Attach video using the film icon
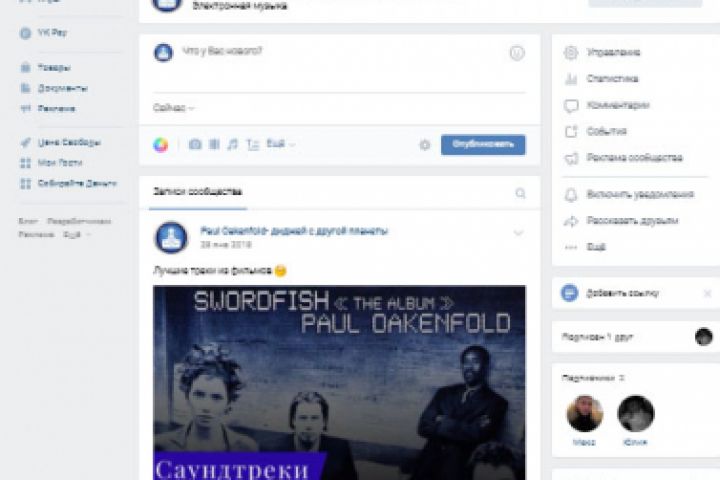Image resolution: width=720 pixels, height=480 pixels. pyautogui.click(x=214, y=145)
